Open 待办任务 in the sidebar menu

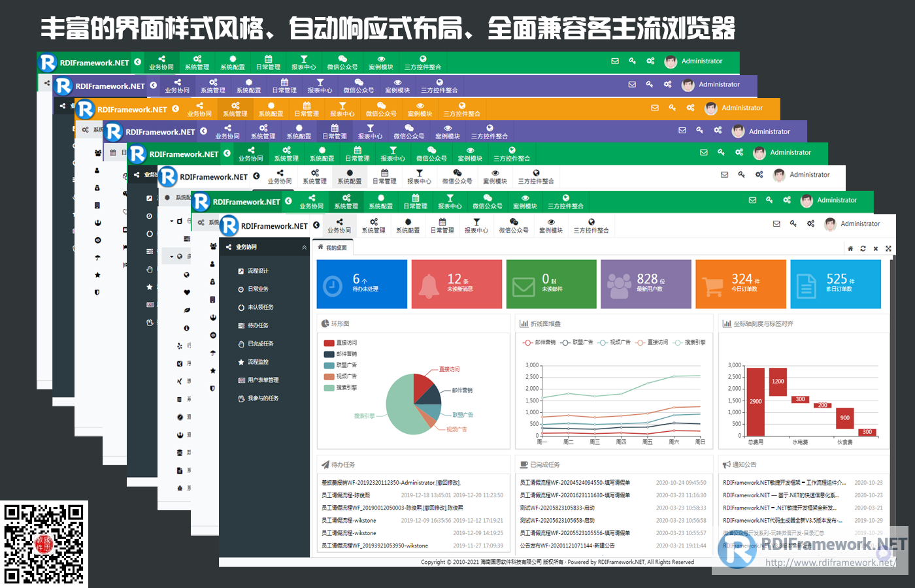coord(258,325)
